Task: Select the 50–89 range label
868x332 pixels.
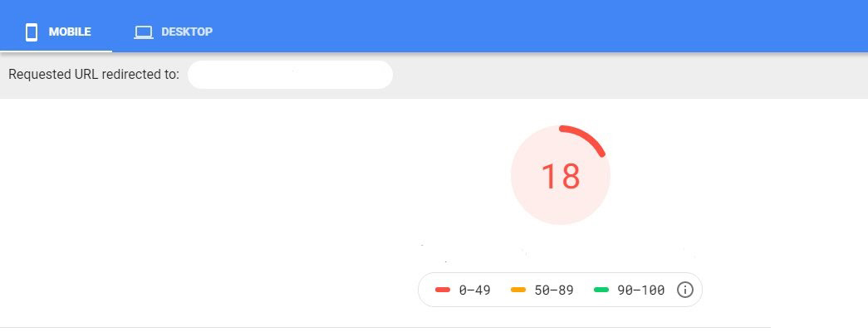Action: [x=553, y=290]
